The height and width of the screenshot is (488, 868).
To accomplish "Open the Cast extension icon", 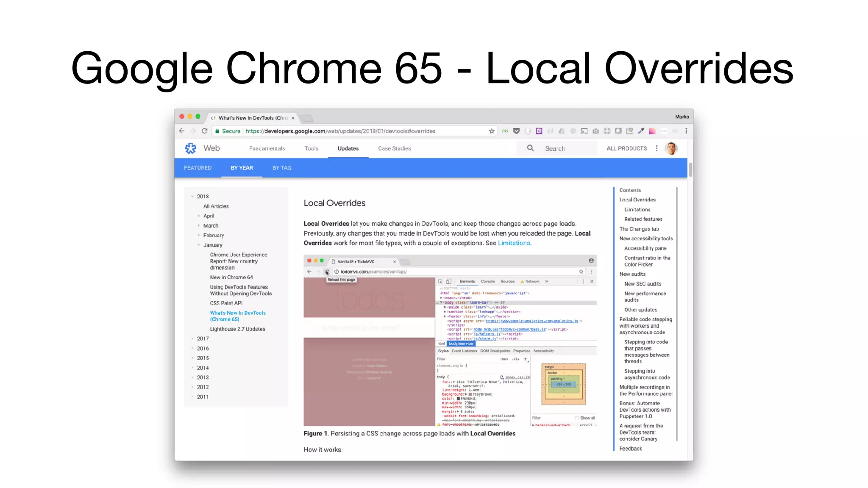I will 584,131.
